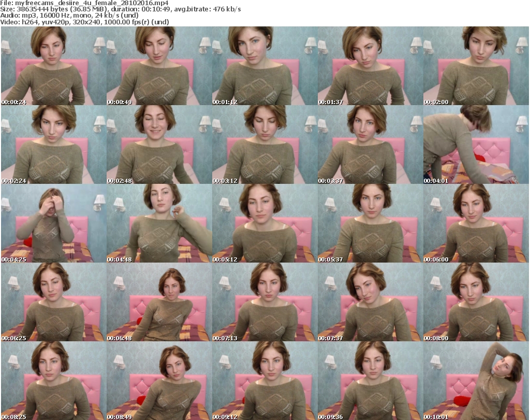
Task: Open the frame stamped 00:01:37
Action: coord(370,66)
